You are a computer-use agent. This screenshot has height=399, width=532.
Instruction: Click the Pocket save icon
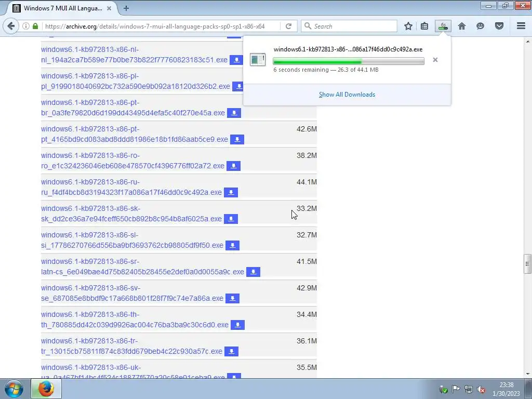click(x=499, y=26)
